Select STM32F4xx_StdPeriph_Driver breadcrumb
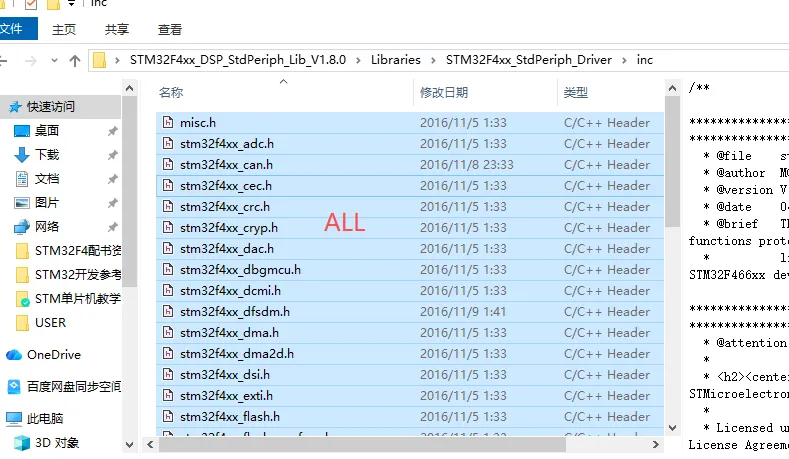 pyautogui.click(x=529, y=60)
